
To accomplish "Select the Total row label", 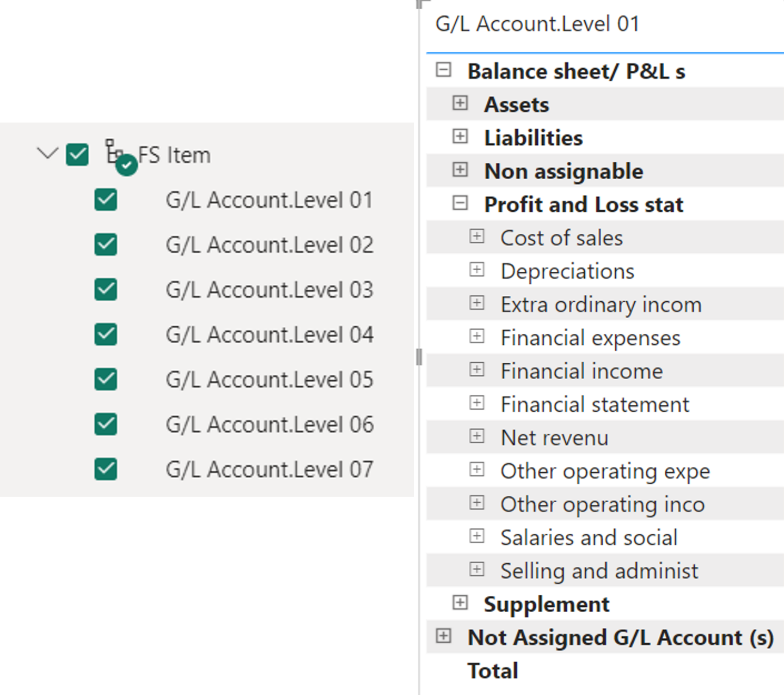I will pyautogui.click(x=493, y=671).
